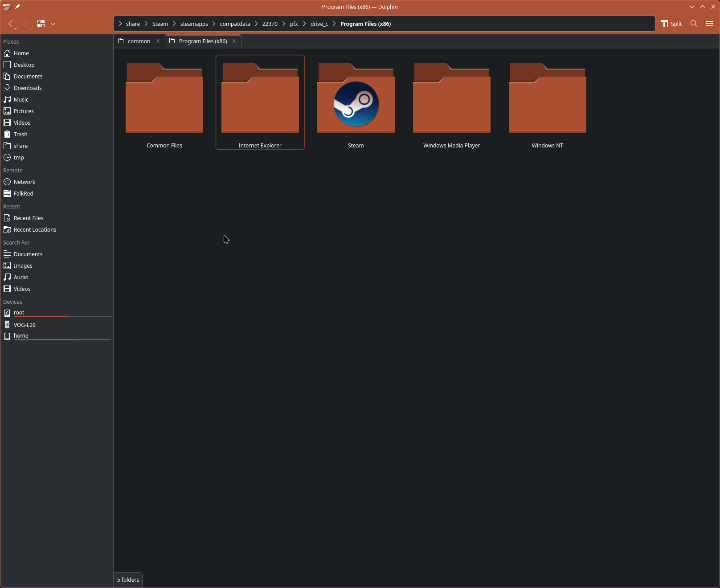This screenshot has height=588, width=720.
Task: Search for Images in sidebar
Action: [57, 265]
